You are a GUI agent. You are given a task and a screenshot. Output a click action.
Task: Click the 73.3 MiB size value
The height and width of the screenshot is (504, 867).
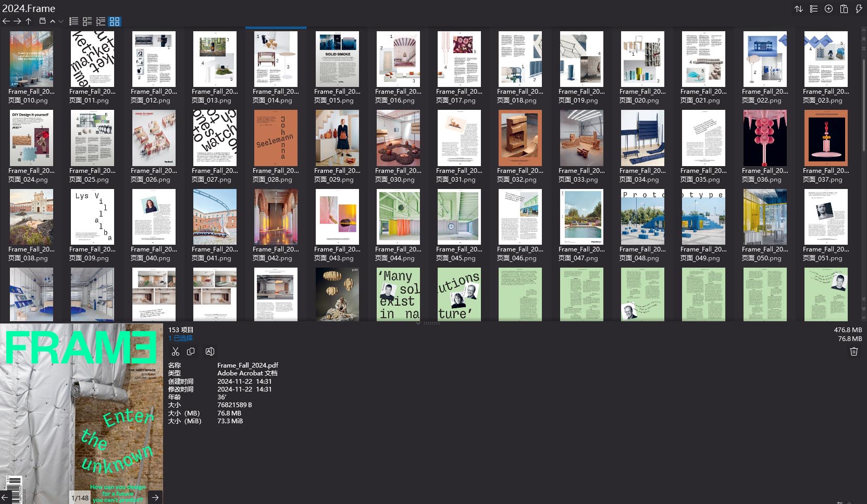[230, 421]
